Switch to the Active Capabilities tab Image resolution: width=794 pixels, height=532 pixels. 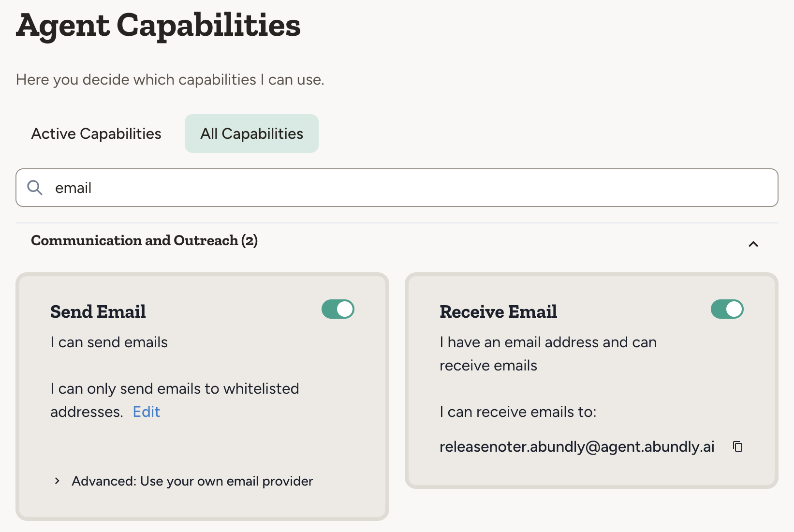point(96,133)
